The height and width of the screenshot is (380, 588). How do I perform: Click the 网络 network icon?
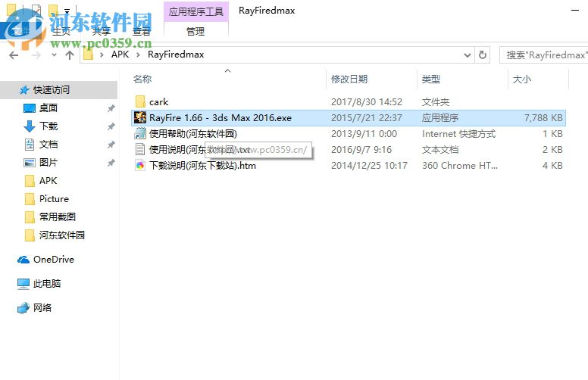(23, 307)
